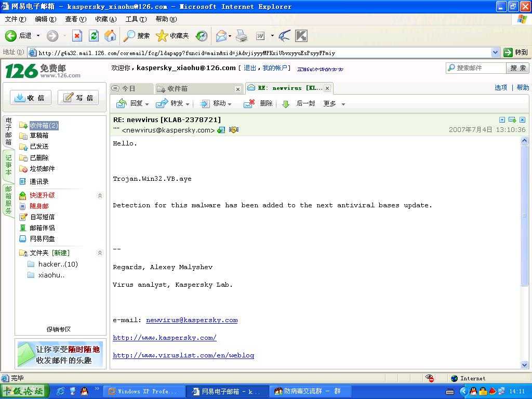Collapse the quick upgrade services section
Viewport: 532px width, 399px height.
click(x=100, y=195)
